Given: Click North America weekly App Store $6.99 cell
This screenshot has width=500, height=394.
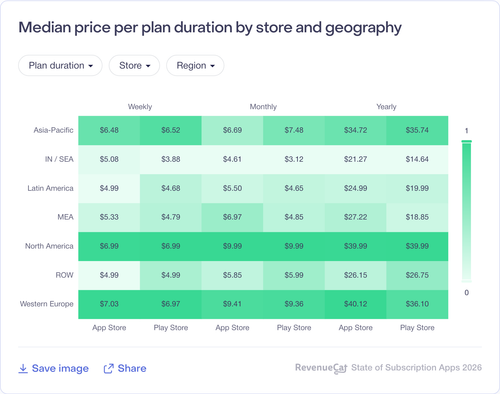Looking at the screenshot, I should [x=109, y=246].
